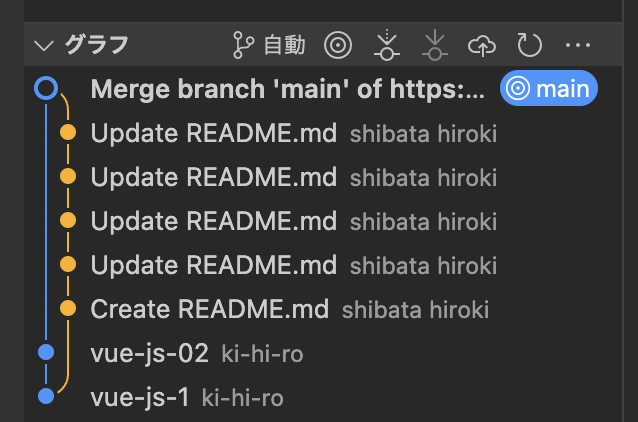Select the third Update README.md commit

pos(323,221)
